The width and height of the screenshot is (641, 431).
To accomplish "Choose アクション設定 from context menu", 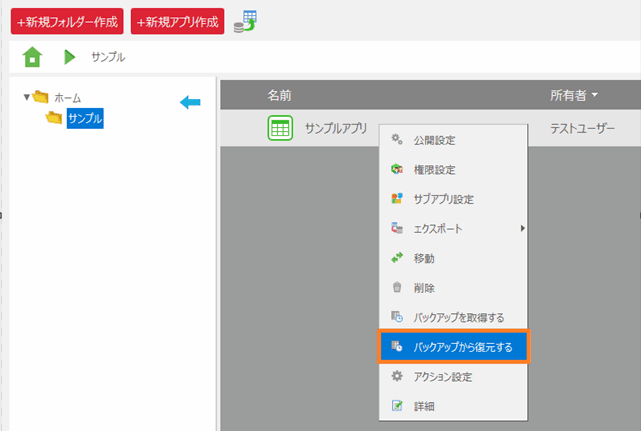I will [x=453, y=377].
